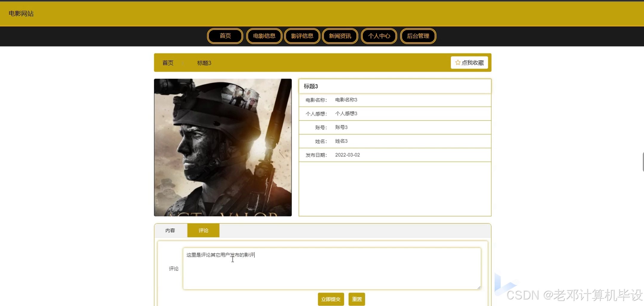Open the 首页 navigation item
Viewport: 644px width, 306px height.
[225, 36]
